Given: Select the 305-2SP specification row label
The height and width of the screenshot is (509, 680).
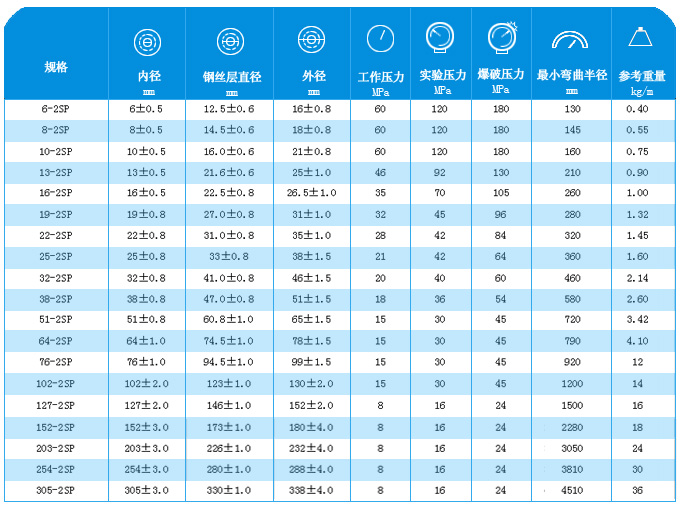Looking at the screenshot, I should 56,491.
